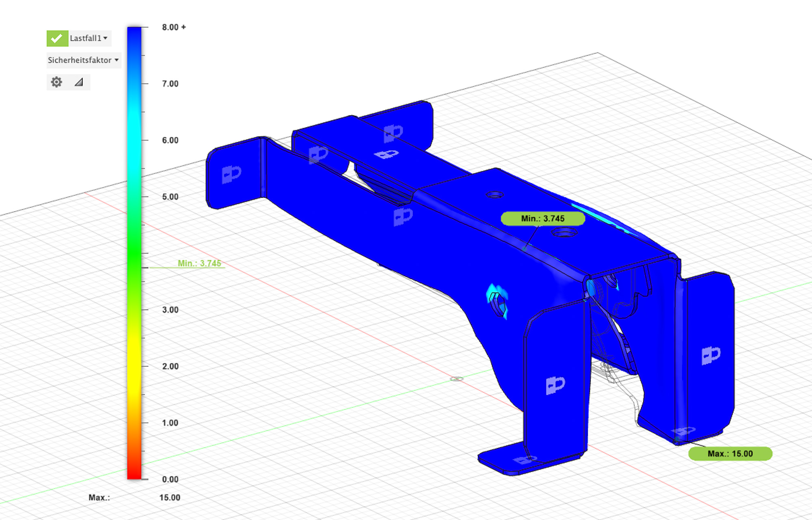
Task: Click the 8.00 + legend top value
Action: (x=174, y=27)
